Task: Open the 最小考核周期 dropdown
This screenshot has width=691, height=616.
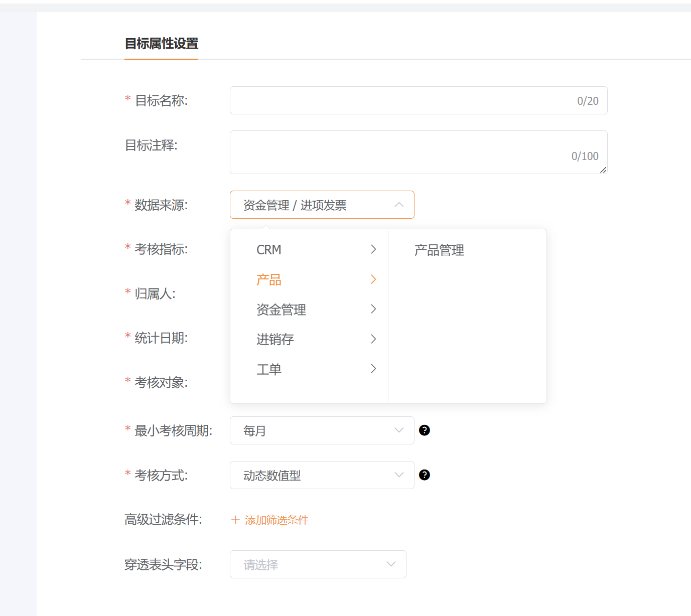Action: (x=322, y=430)
